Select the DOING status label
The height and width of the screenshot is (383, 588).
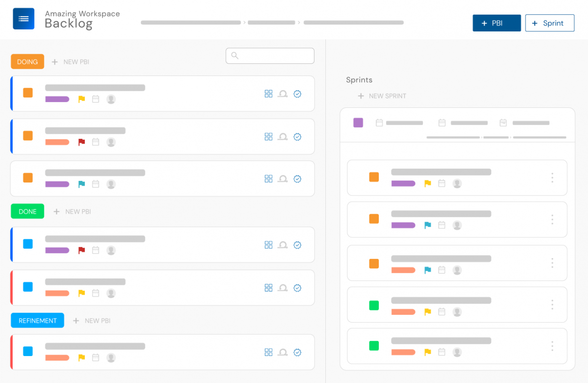click(27, 61)
